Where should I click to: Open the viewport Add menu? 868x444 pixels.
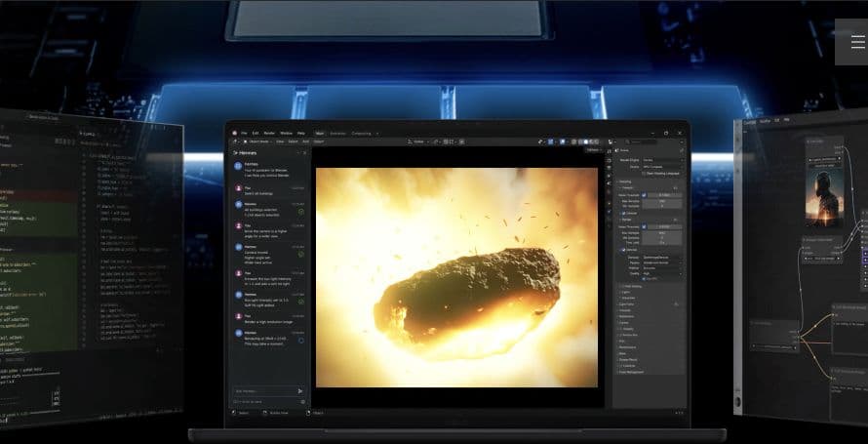click(305, 141)
